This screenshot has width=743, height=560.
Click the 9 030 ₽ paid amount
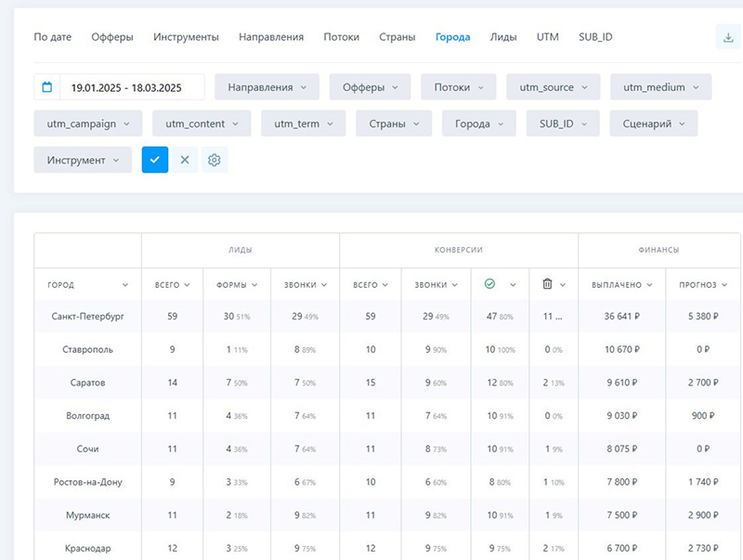click(x=621, y=415)
